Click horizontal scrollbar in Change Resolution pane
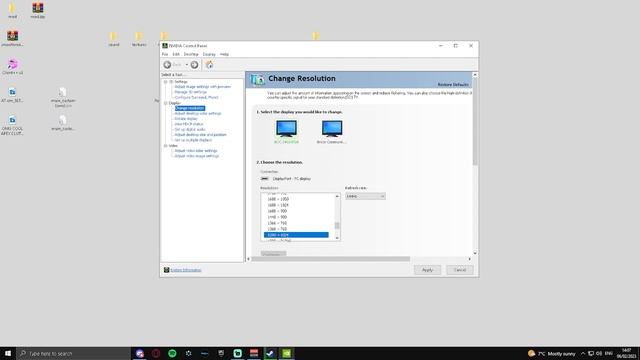 (331, 259)
